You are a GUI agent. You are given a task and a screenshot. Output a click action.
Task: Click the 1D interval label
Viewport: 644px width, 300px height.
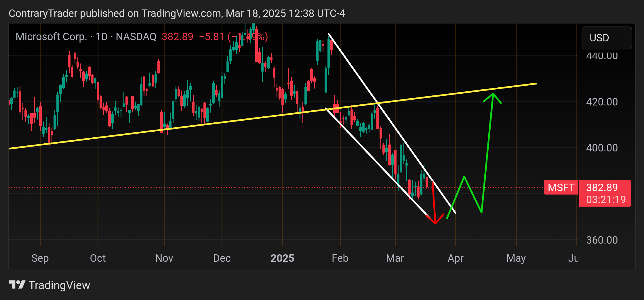pos(101,37)
